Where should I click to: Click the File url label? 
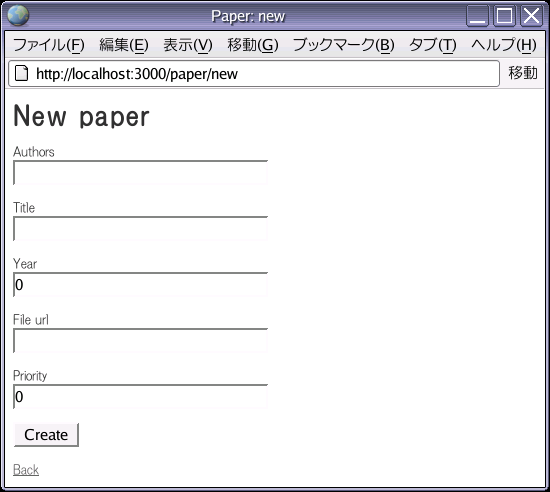tap(31, 320)
